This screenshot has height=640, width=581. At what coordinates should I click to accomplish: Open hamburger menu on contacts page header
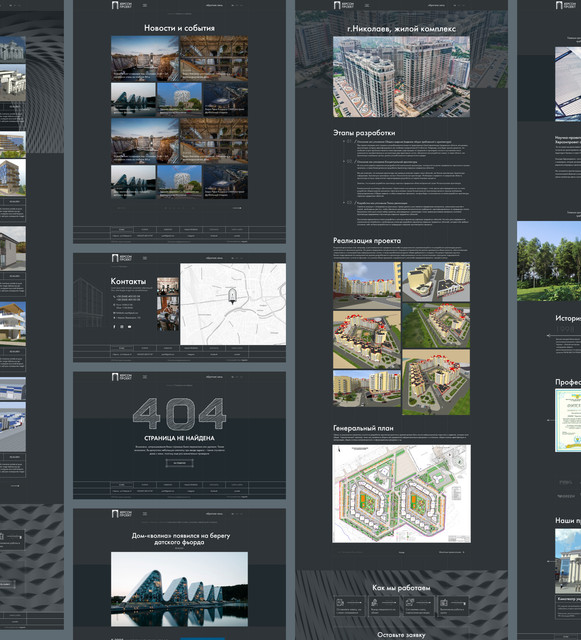145,258
